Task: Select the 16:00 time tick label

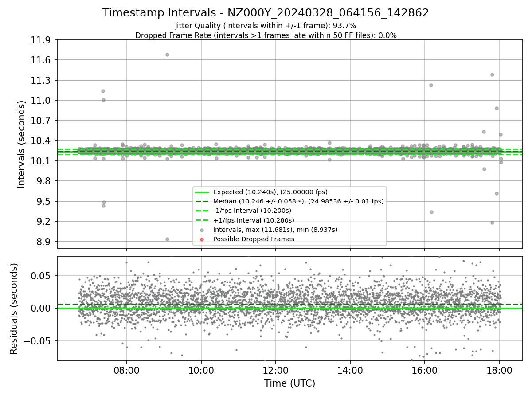Action: click(x=425, y=371)
